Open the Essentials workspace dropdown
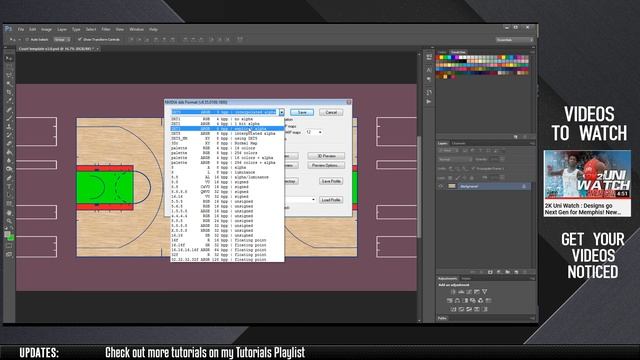The height and width of the screenshot is (360, 640). pyautogui.click(x=514, y=40)
